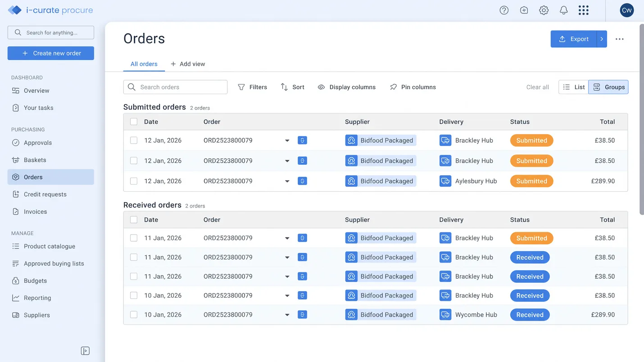
Task: Click Submitted badge in Aylesbury Hub row
Action: click(x=531, y=181)
